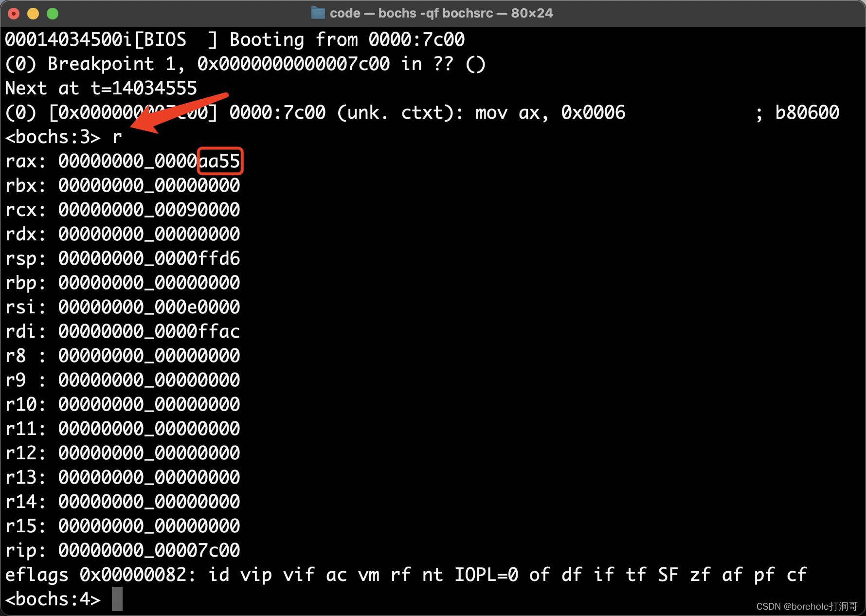Click the block cursor at bochs:4 prompt
The height and width of the screenshot is (616, 866).
[x=117, y=599]
